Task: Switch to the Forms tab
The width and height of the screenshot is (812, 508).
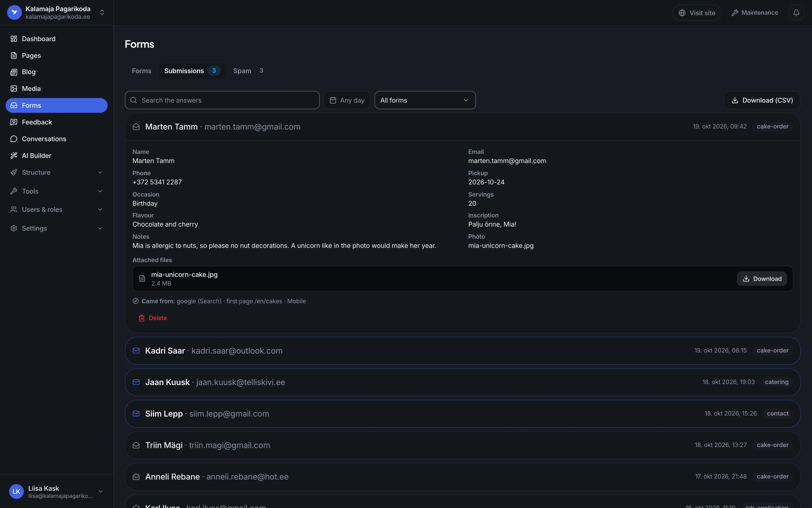Action: [x=141, y=71]
